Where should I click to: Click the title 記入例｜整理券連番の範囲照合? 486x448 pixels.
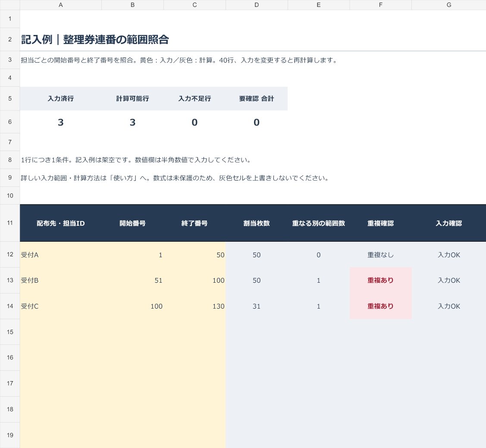[95, 40]
